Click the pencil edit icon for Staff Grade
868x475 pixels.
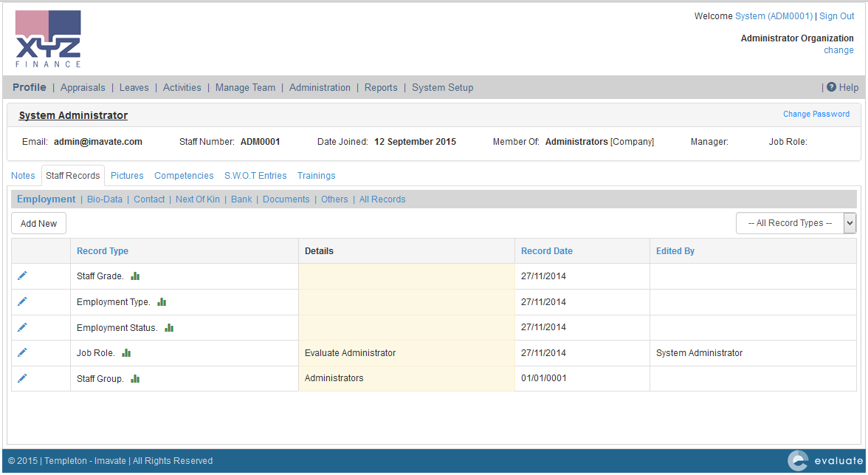click(x=22, y=276)
